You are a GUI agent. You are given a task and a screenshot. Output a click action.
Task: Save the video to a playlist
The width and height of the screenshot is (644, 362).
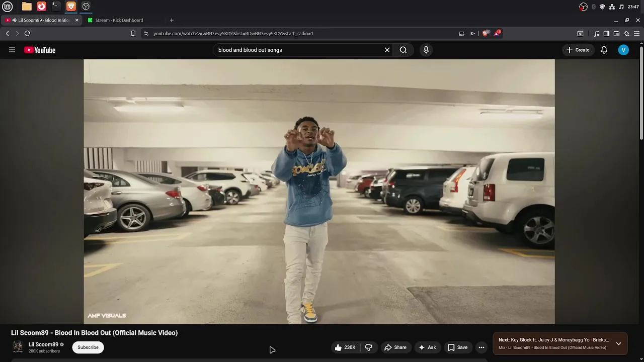[x=457, y=347]
